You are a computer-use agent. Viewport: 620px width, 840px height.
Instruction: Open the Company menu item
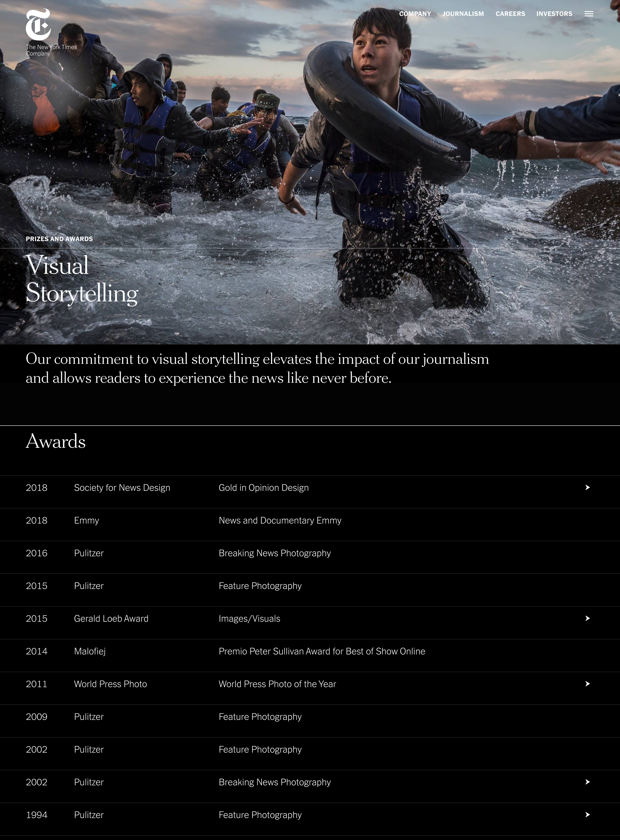415,14
